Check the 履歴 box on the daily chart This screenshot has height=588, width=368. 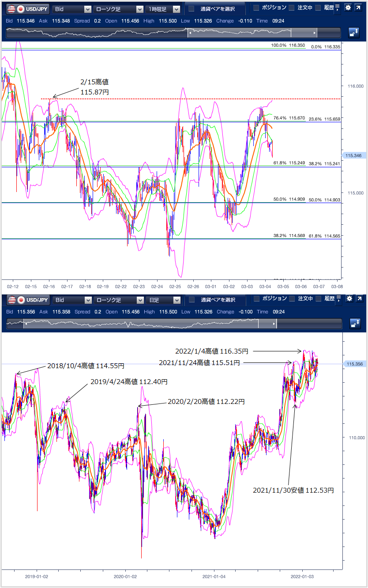[x=318, y=299]
